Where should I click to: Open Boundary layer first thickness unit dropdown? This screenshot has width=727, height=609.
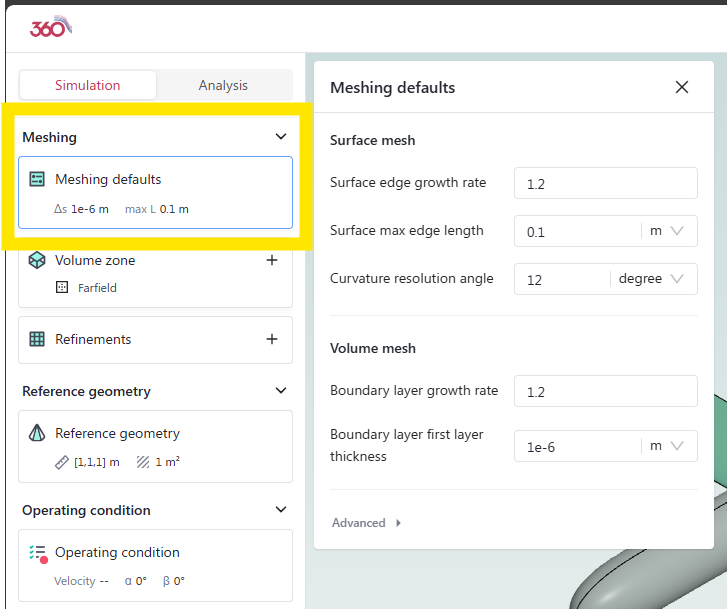667,446
